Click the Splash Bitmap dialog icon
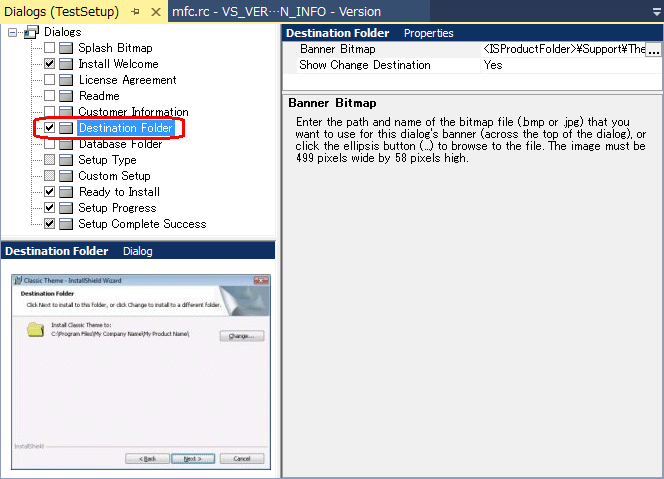 point(66,48)
